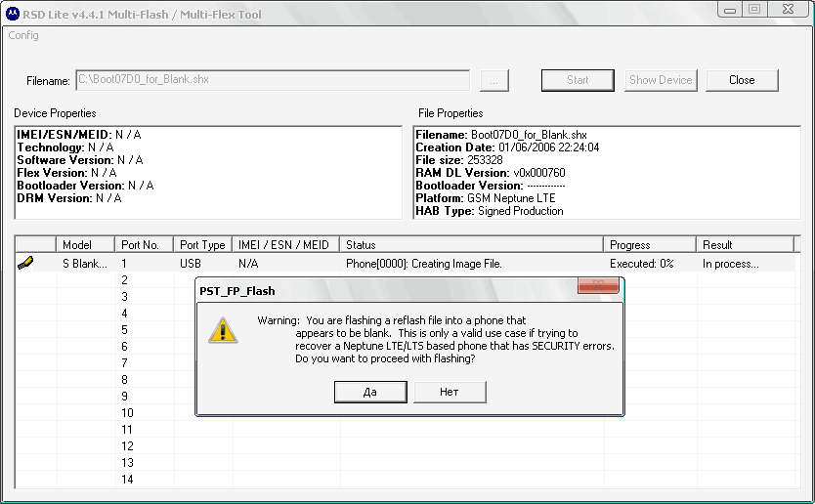Viewport: 815px width, 504px height.
Task: Click the phone device icon in row 1
Action: pyautogui.click(x=25, y=263)
